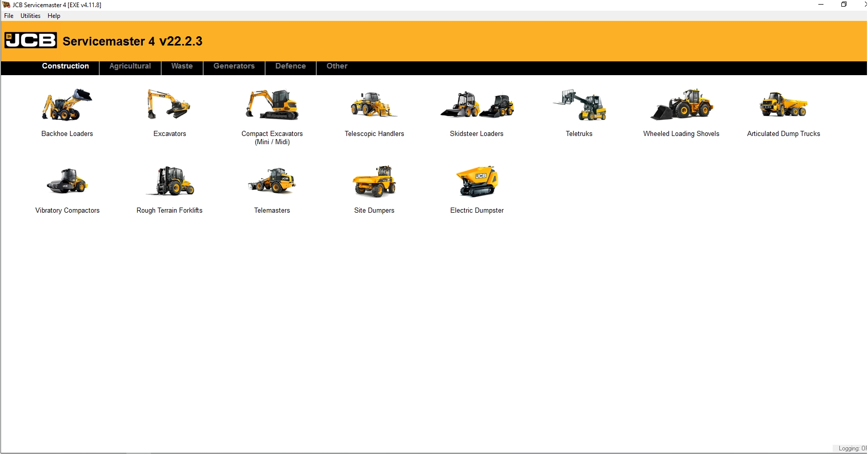Viewport: 868px width, 455px height.
Task: Open the Vibratory Compactors icon
Action: 67,181
